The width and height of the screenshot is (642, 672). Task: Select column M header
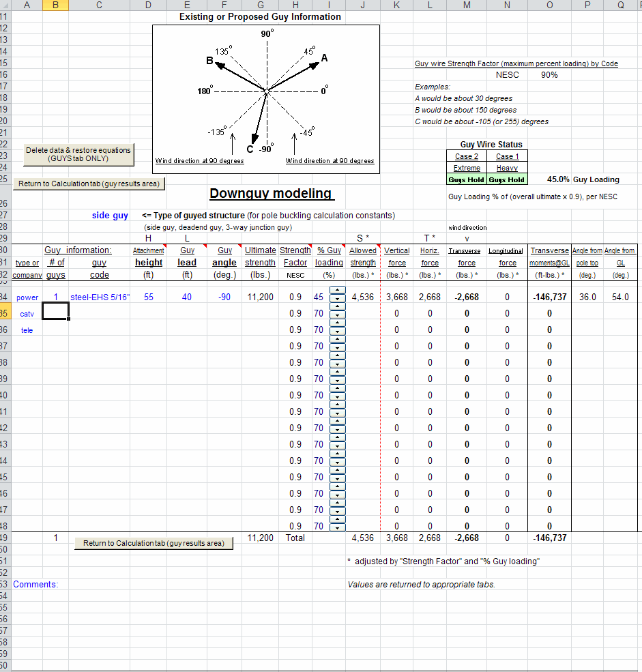[x=467, y=5]
